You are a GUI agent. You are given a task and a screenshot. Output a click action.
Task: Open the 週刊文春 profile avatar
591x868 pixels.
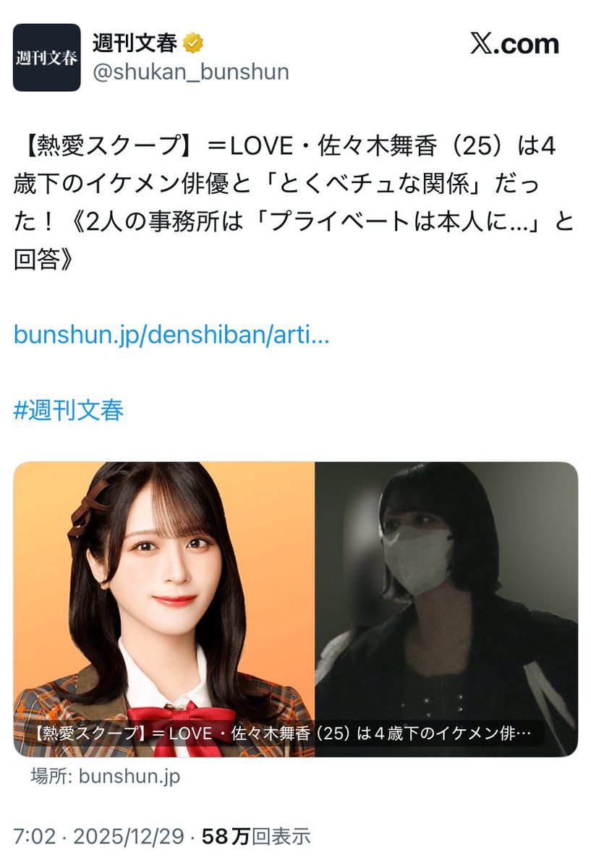46,58
